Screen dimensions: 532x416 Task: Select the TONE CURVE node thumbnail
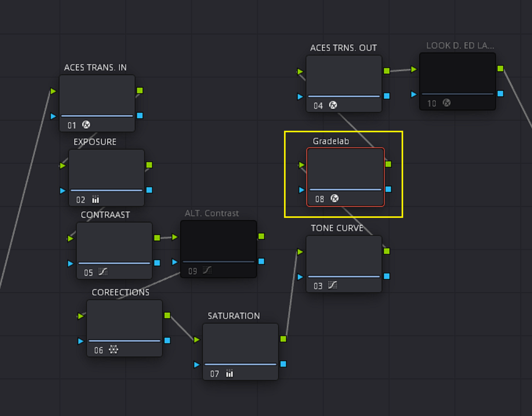coord(344,264)
